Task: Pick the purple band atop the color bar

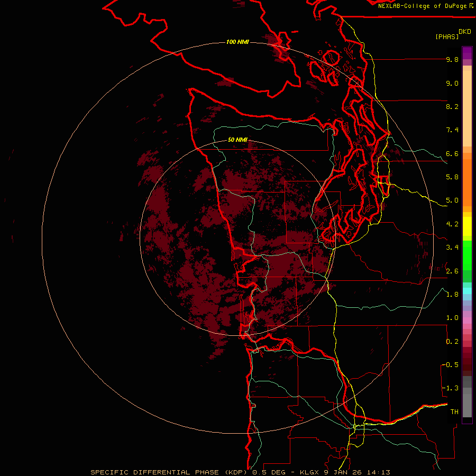Action: [x=467, y=53]
